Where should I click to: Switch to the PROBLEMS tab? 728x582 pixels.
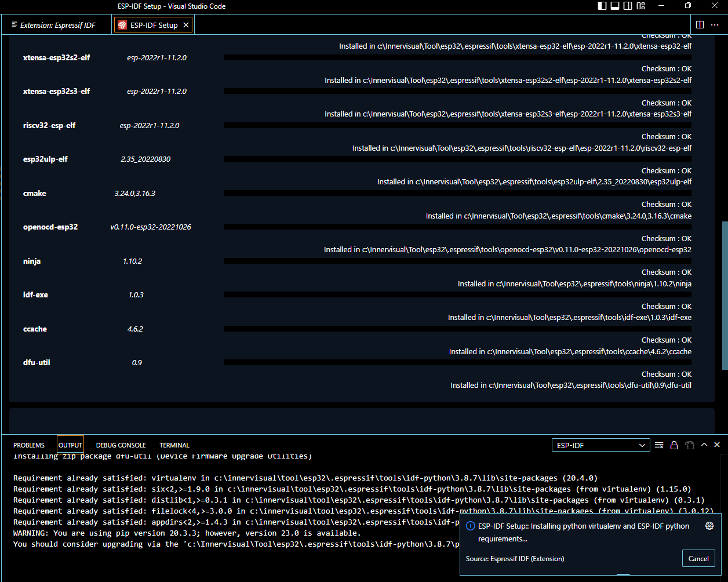point(29,445)
